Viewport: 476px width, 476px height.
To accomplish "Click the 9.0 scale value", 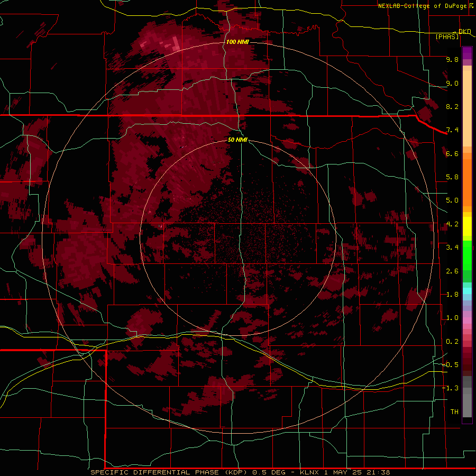I will [x=452, y=83].
